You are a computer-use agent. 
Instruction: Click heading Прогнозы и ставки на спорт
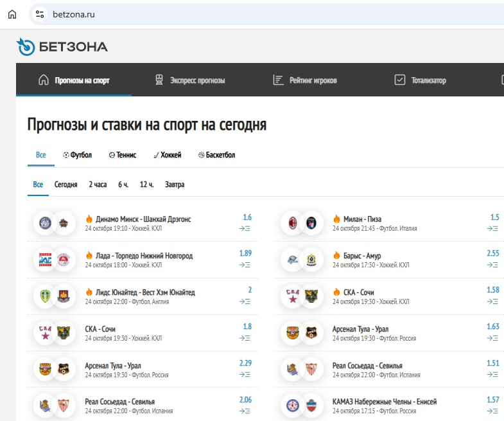[147, 125]
